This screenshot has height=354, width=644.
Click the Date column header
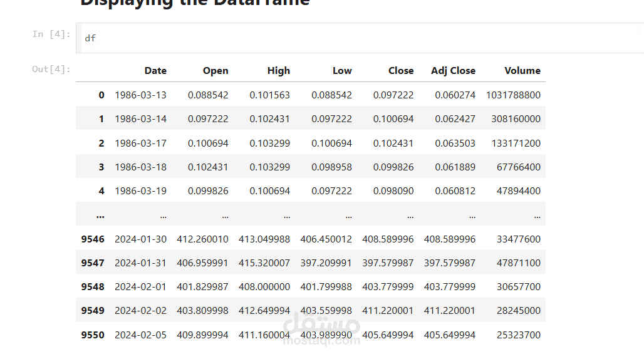(x=155, y=71)
